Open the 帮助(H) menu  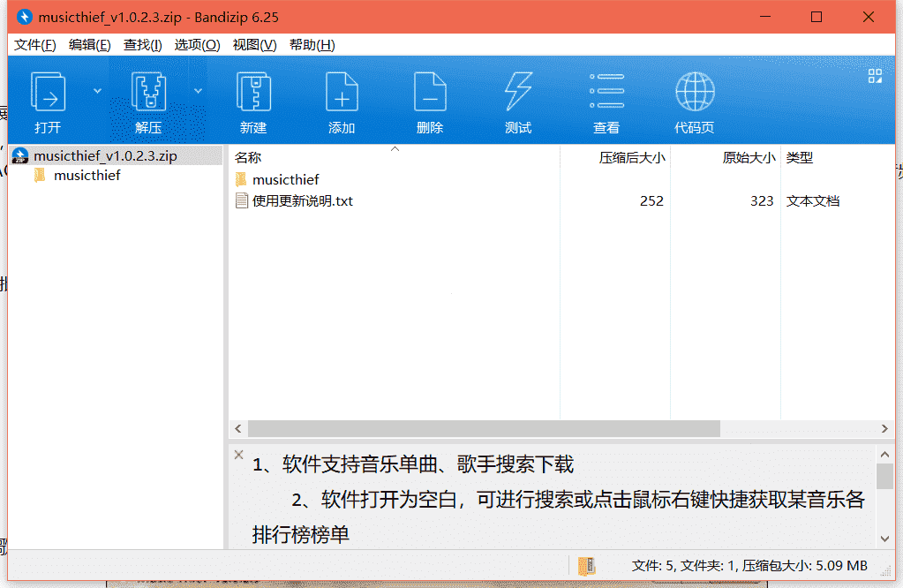point(312,45)
